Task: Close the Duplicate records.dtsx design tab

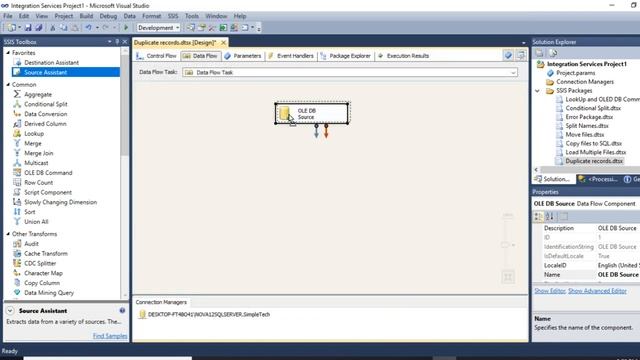Action: (x=223, y=42)
